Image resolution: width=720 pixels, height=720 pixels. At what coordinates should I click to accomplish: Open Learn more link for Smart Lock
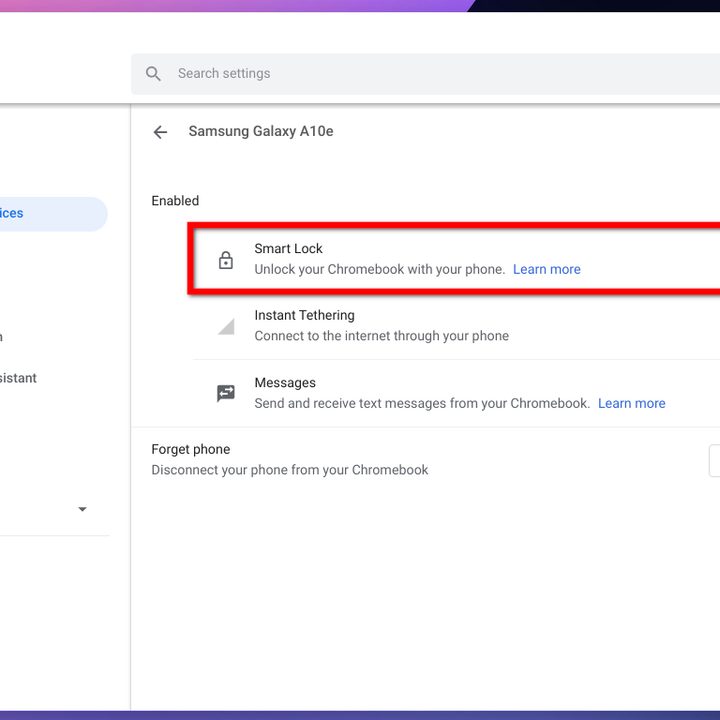pyautogui.click(x=546, y=269)
